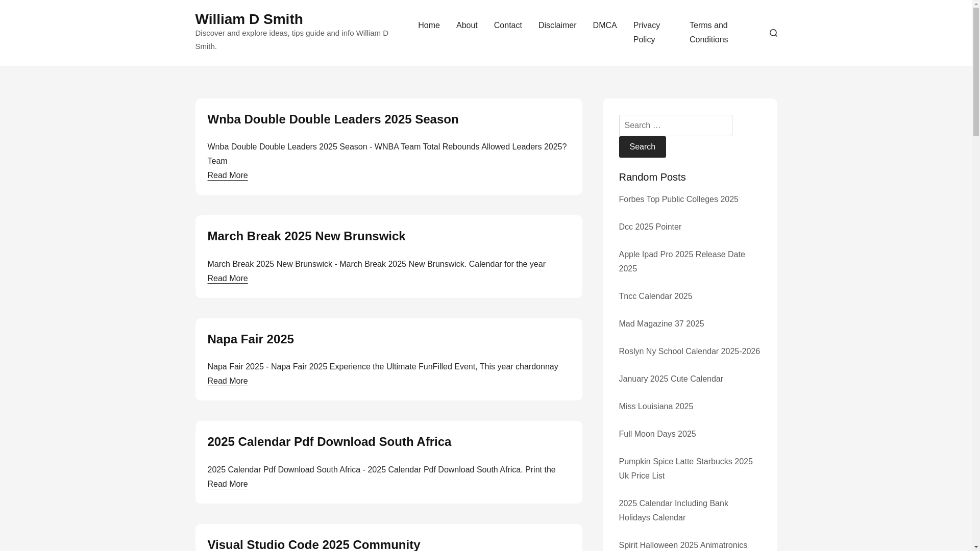
Task: Open the Napa Fair 2025 article title
Action: [x=250, y=339]
